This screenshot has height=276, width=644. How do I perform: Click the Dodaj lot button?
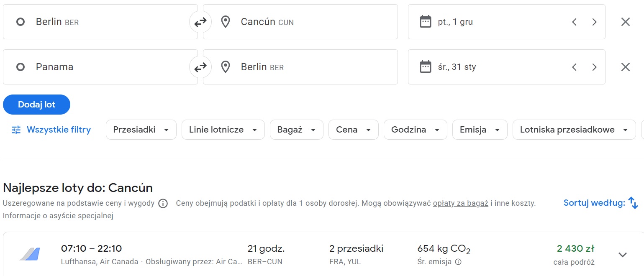[36, 105]
